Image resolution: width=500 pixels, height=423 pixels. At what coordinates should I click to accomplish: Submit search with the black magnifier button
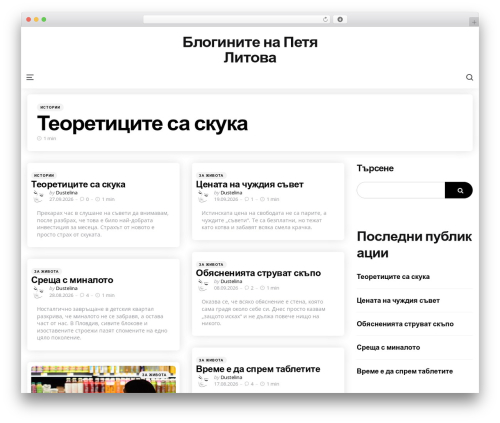[x=459, y=190]
